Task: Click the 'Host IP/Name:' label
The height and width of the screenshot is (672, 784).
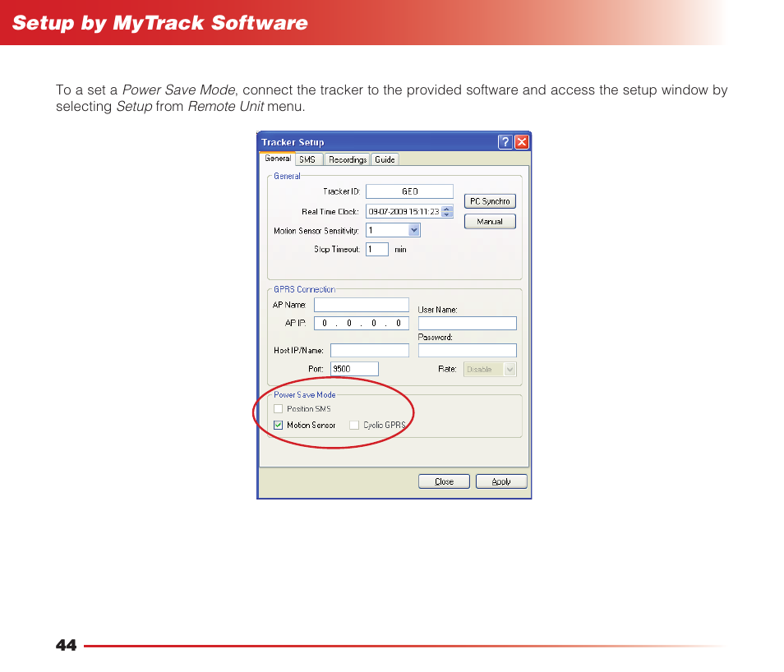Action: 298,350
